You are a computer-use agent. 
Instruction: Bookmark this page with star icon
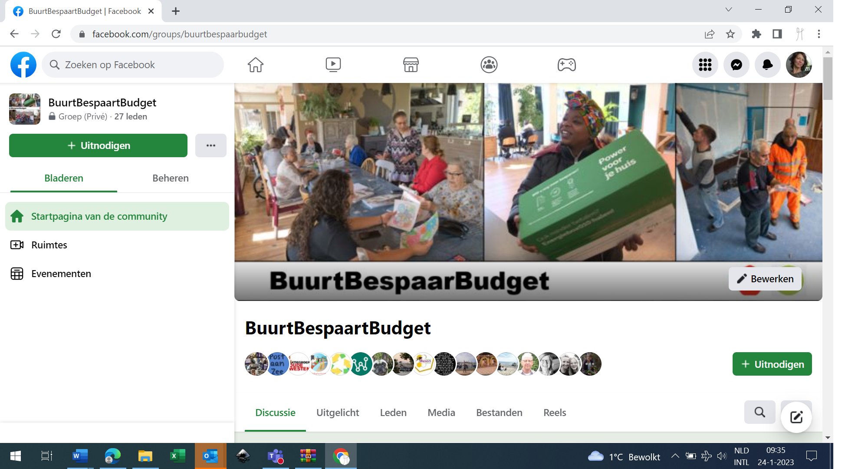(x=730, y=34)
